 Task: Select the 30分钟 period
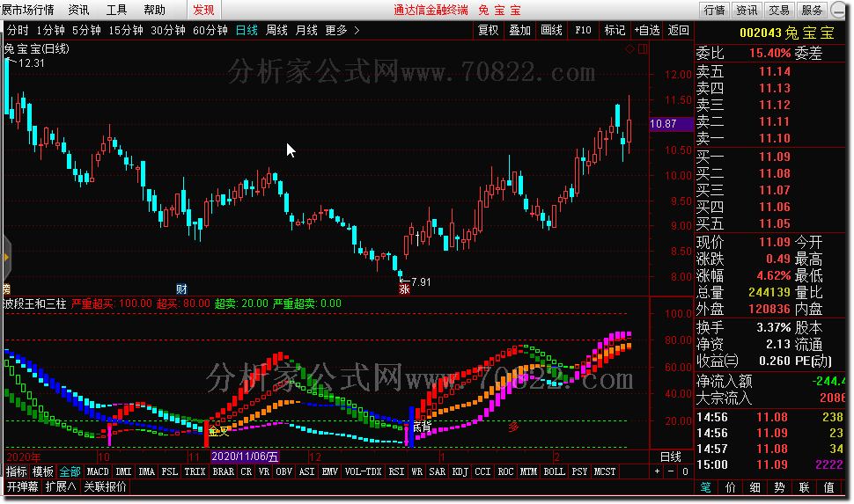click(x=168, y=31)
